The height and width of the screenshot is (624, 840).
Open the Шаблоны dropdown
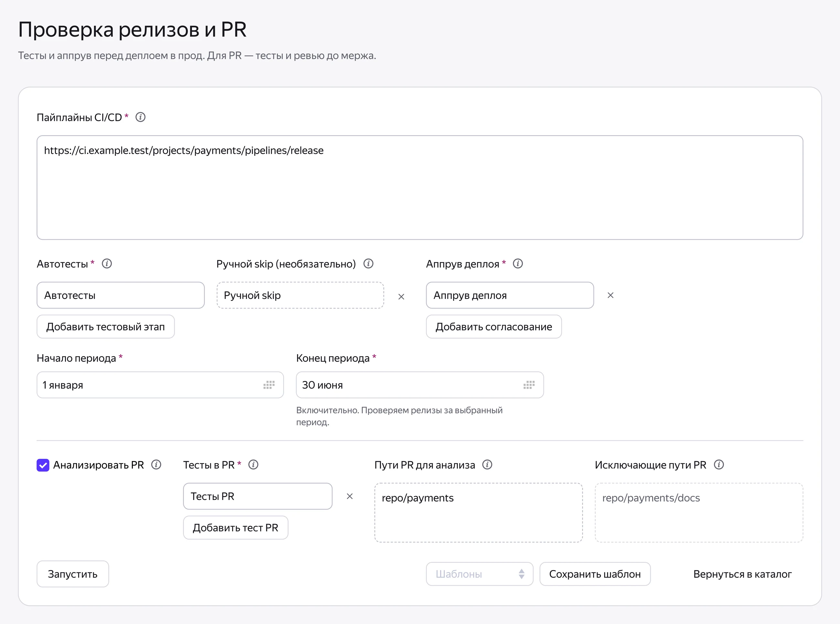[x=480, y=574]
